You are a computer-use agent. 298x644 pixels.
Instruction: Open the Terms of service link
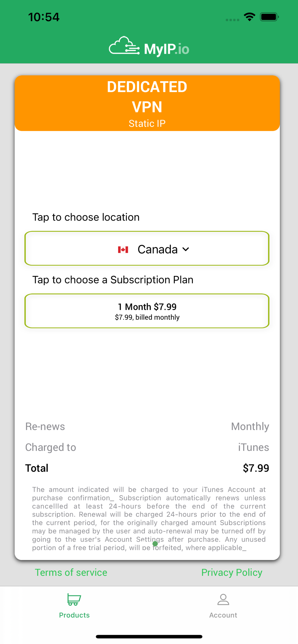click(71, 573)
